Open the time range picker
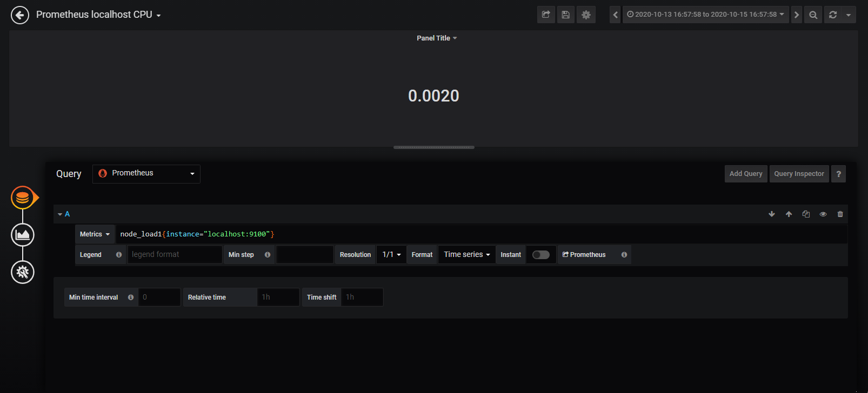The width and height of the screenshot is (868, 393). pyautogui.click(x=705, y=15)
